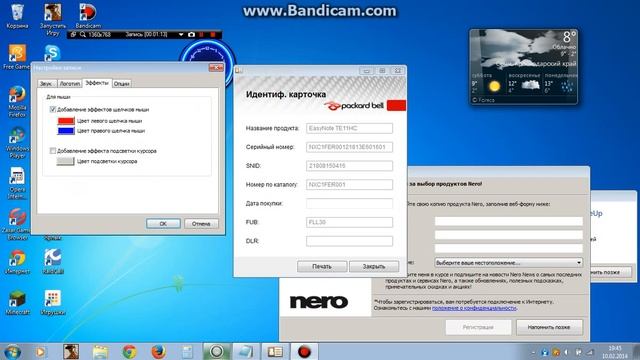Pause recording with the Bandicam bar pause button
640x360 pixels.
[202, 35]
